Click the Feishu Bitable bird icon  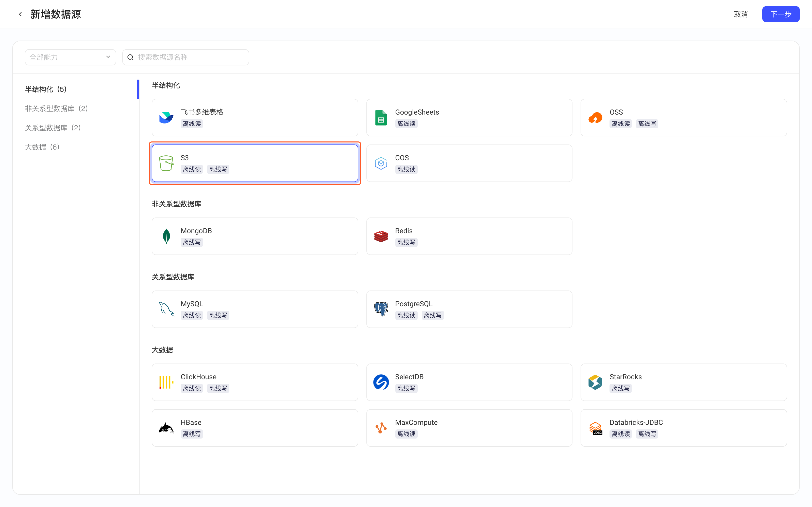tap(166, 118)
